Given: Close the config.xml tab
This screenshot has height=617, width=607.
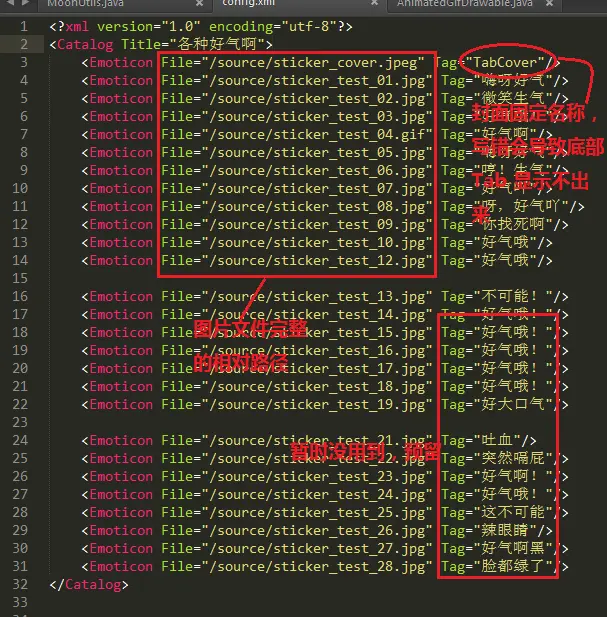Looking at the screenshot, I should click(x=375, y=3).
